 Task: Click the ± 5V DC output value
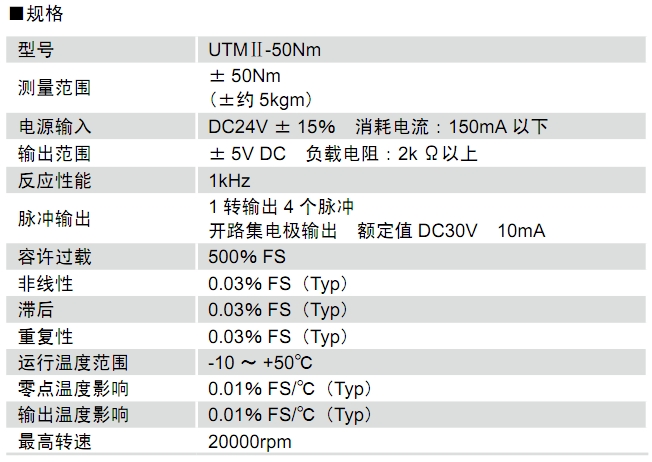point(247,154)
